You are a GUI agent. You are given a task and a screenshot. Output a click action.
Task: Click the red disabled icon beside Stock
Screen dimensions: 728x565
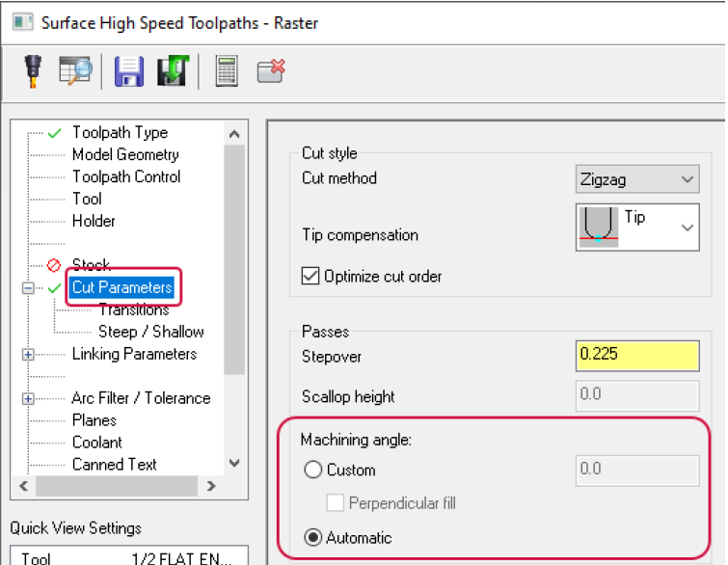point(54,265)
